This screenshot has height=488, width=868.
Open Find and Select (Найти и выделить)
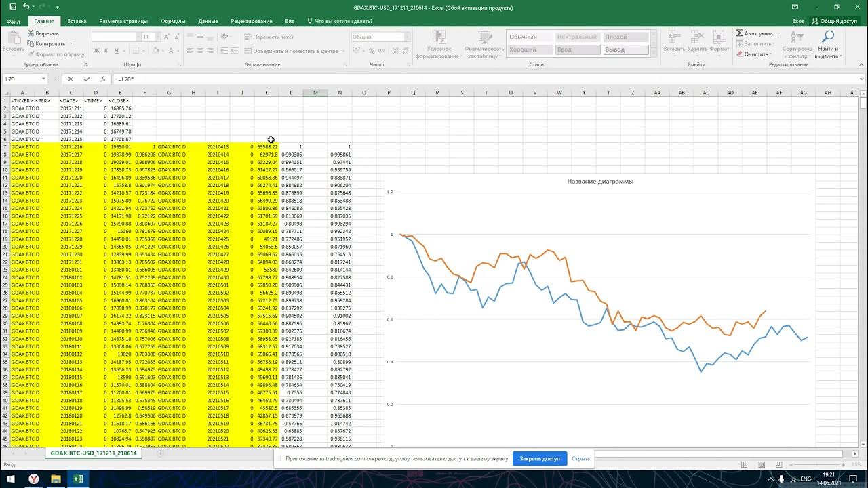pyautogui.click(x=827, y=44)
